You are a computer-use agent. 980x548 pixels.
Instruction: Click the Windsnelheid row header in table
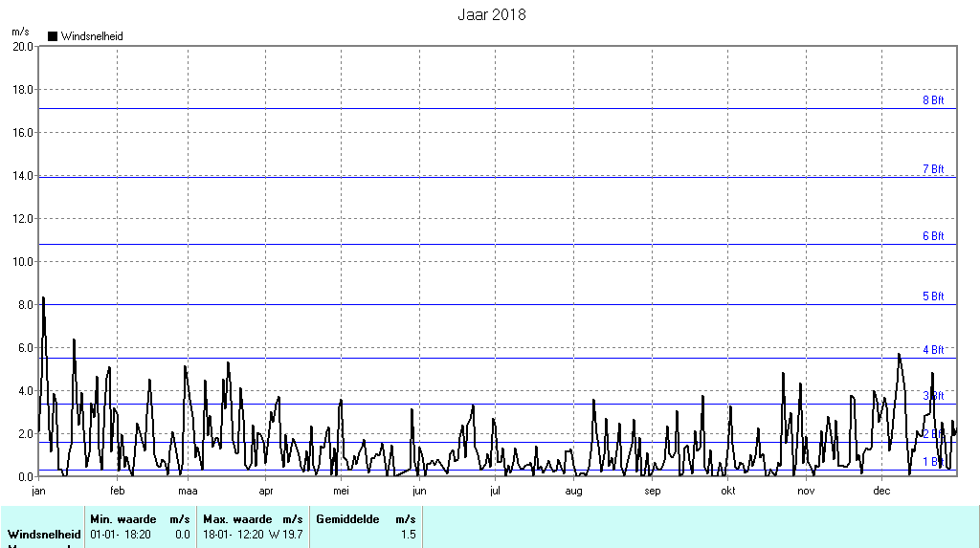(44, 535)
